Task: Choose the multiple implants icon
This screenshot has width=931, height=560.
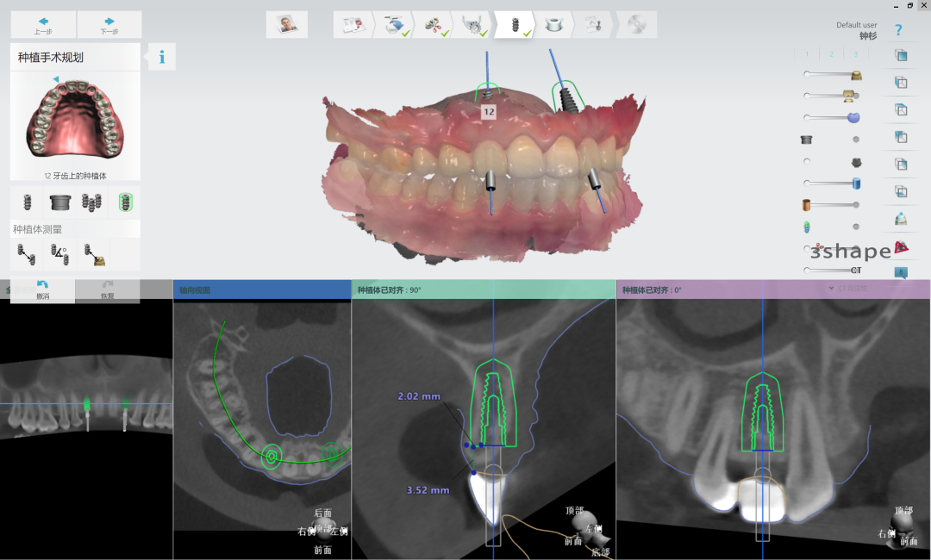Action: [x=93, y=202]
